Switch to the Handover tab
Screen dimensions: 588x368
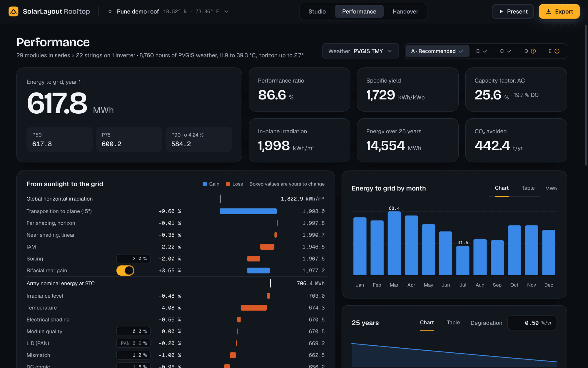[405, 11]
